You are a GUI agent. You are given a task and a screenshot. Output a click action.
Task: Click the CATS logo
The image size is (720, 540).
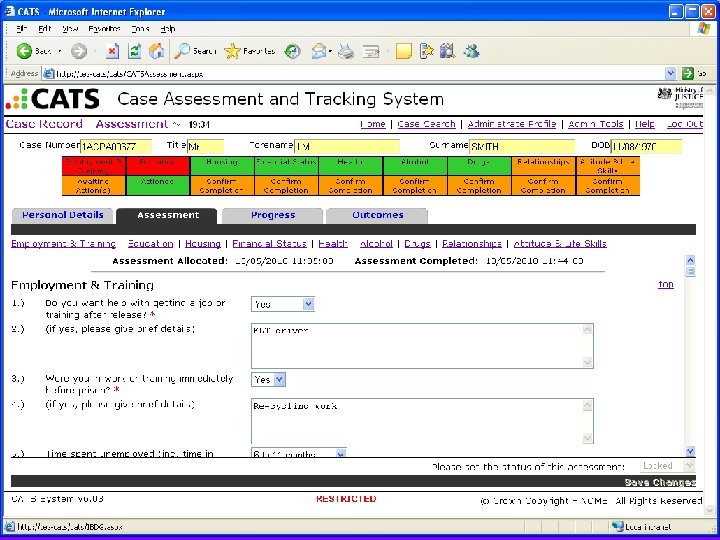click(x=52, y=99)
